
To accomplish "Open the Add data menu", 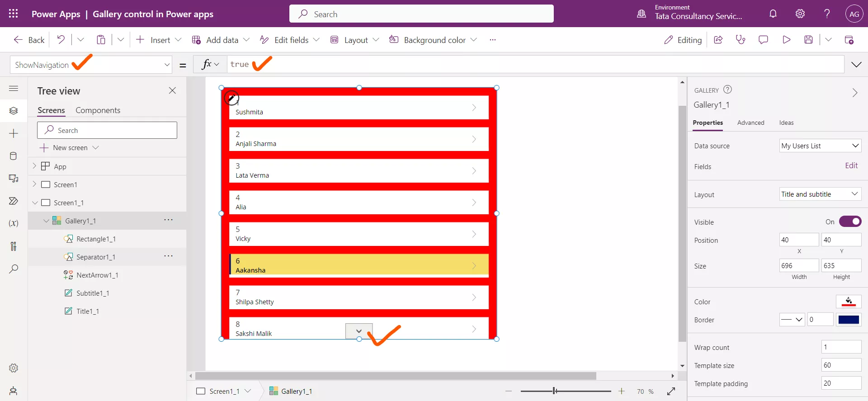I will click(221, 40).
